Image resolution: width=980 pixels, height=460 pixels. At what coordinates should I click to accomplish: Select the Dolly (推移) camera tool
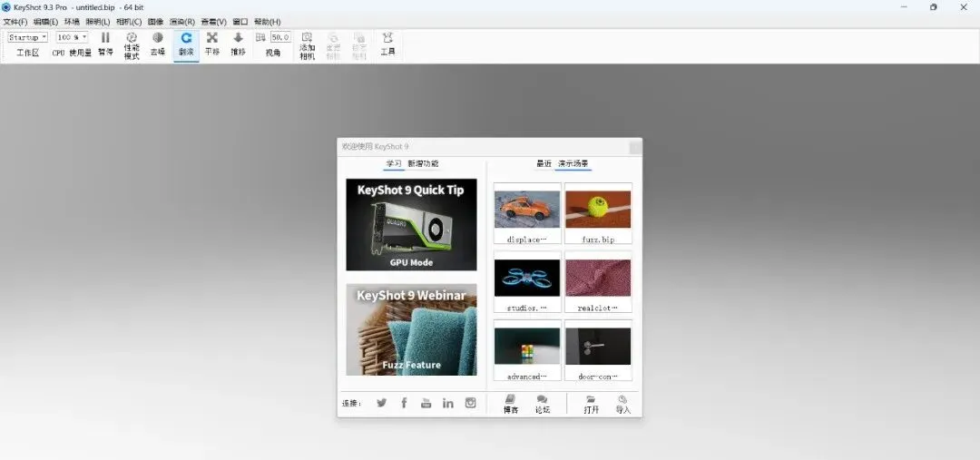point(238,38)
